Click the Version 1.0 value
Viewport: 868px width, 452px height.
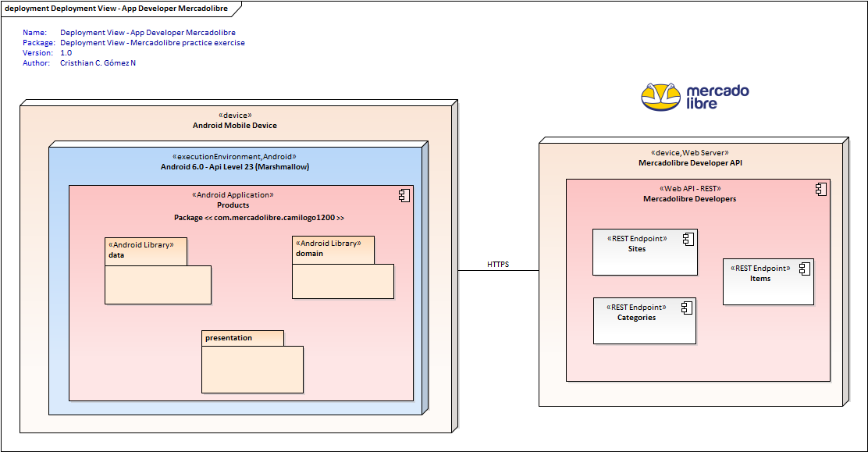click(x=66, y=52)
